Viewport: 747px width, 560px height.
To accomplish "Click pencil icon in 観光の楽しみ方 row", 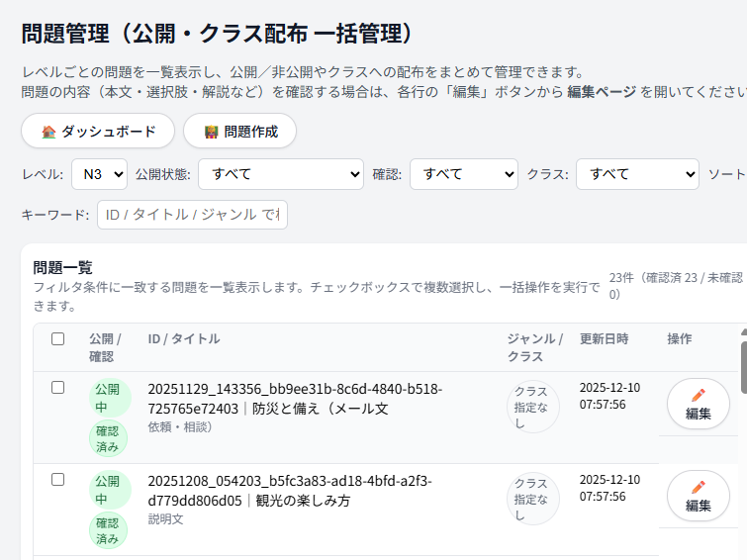I will [x=698, y=488].
